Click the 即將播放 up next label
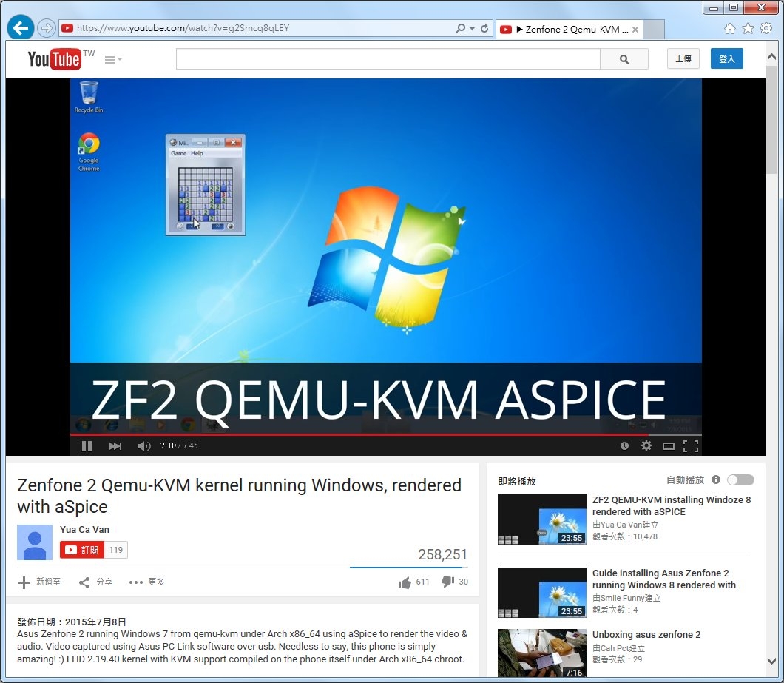This screenshot has width=784, height=683. point(517,481)
